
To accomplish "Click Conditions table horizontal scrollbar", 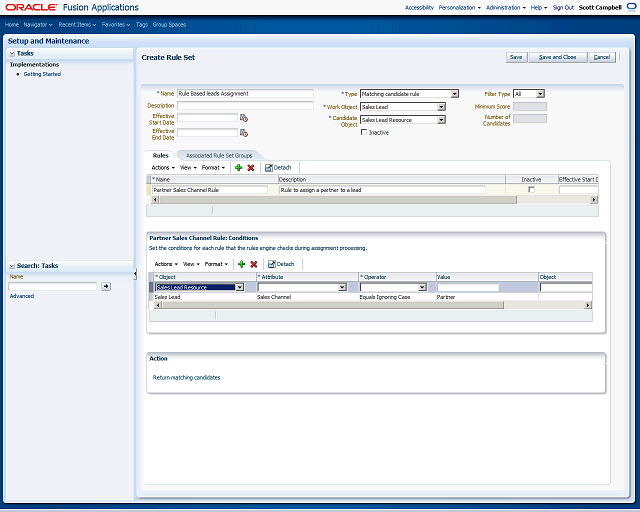I will (333, 305).
